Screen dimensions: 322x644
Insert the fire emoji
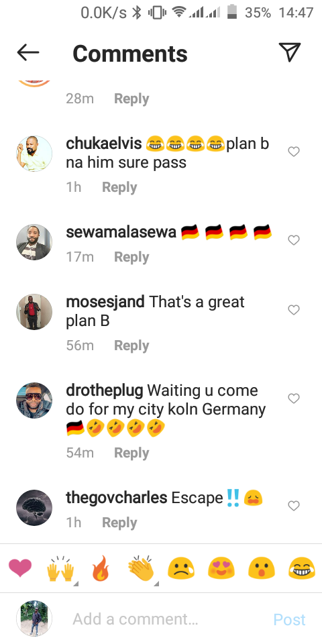[101, 568]
